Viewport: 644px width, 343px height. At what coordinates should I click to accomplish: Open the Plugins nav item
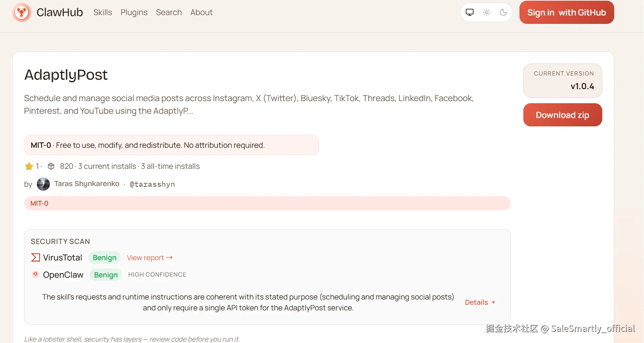[134, 12]
